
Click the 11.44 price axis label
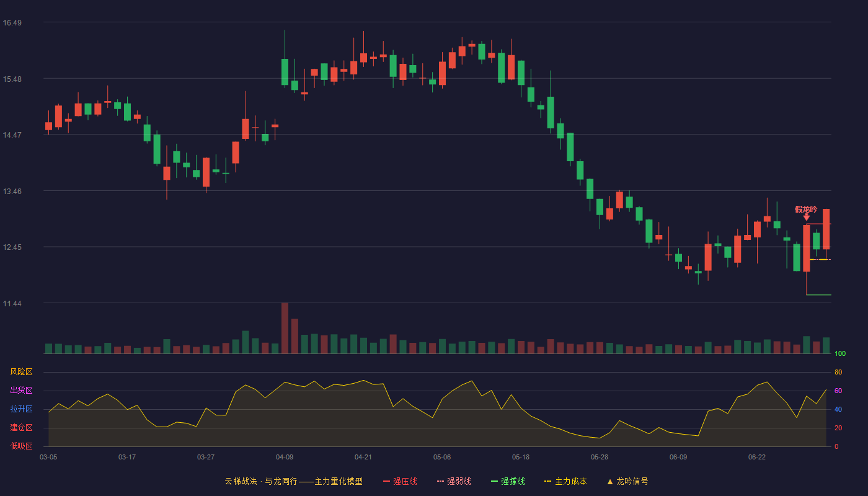12,304
